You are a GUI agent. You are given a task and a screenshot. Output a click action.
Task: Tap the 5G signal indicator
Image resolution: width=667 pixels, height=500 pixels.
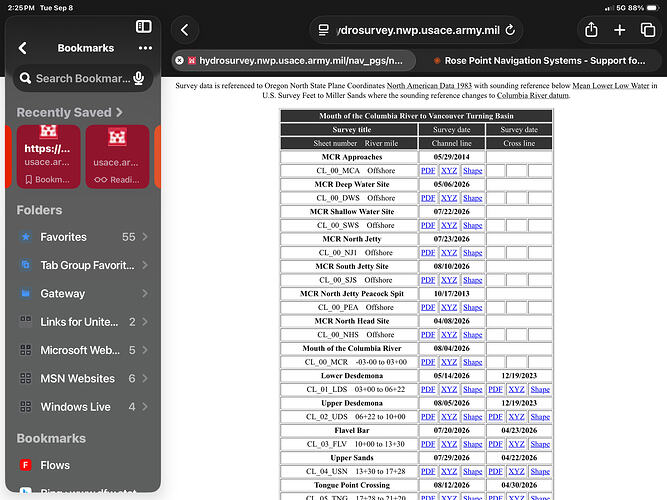(621, 8)
